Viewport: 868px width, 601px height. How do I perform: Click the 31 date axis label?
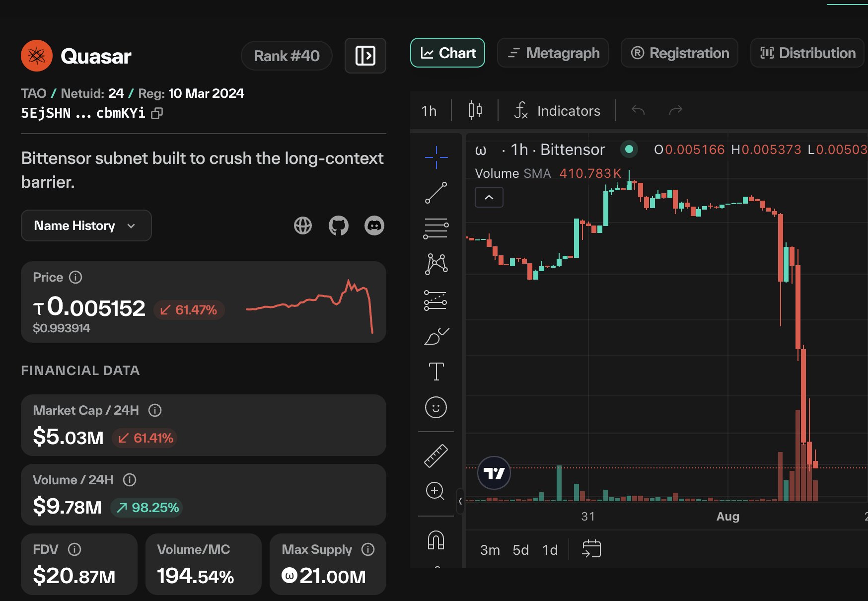coord(588,517)
